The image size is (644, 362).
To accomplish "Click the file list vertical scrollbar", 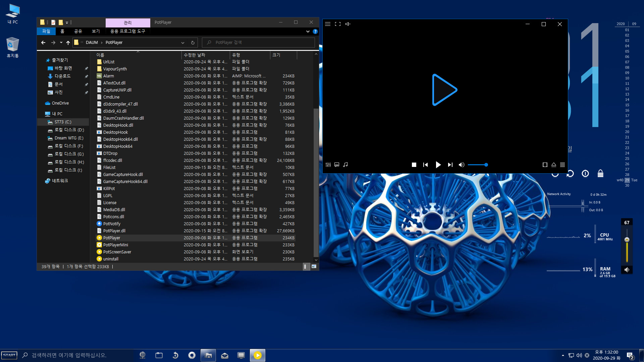I will point(316,183).
